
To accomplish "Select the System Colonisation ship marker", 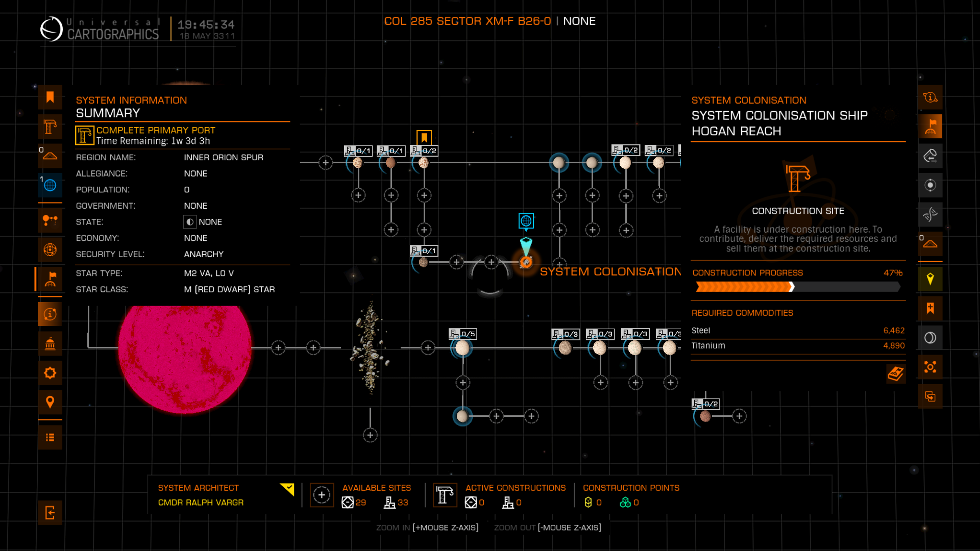I will coord(526,262).
